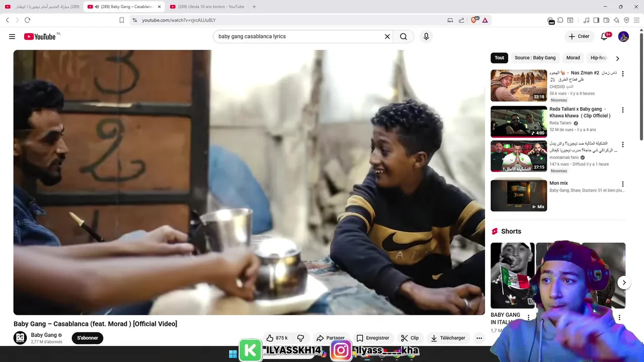Open options menu for Nas Zman #2 video
Image resolution: width=644 pixels, height=362 pixels.
click(x=623, y=74)
